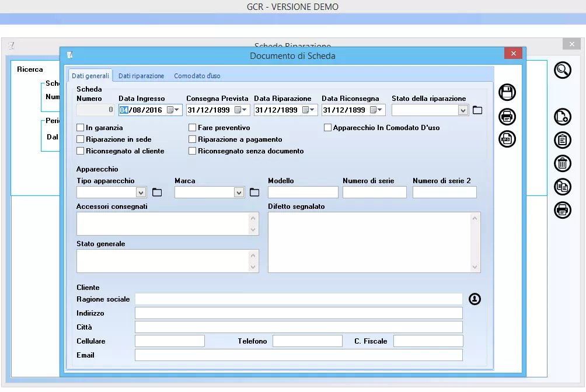This screenshot has width=586, height=392.
Task: Open folder icon next to Marca
Action: (254, 192)
